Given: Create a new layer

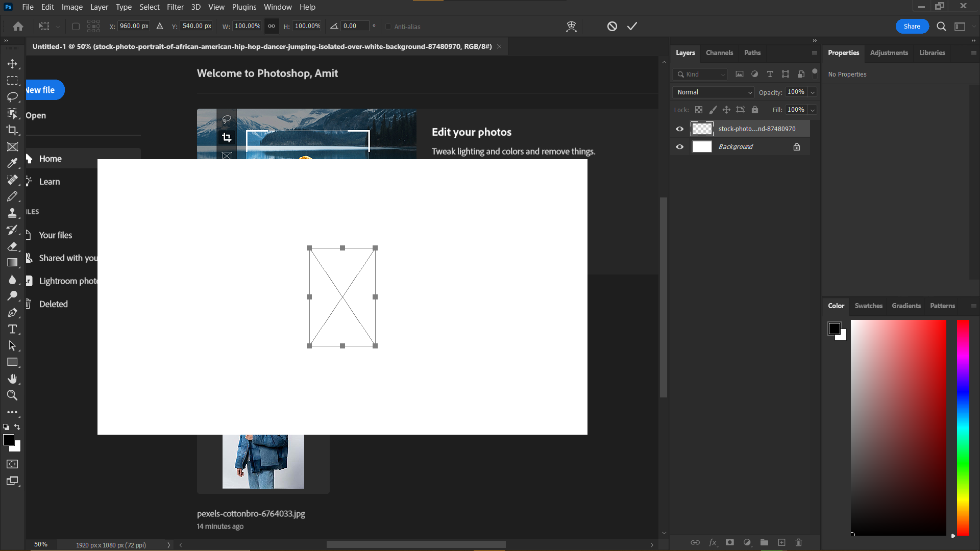Looking at the screenshot, I should tap(781, 542).
